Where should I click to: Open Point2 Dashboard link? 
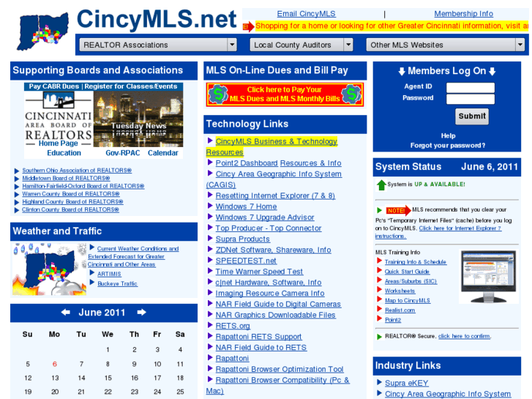[247, 163]
